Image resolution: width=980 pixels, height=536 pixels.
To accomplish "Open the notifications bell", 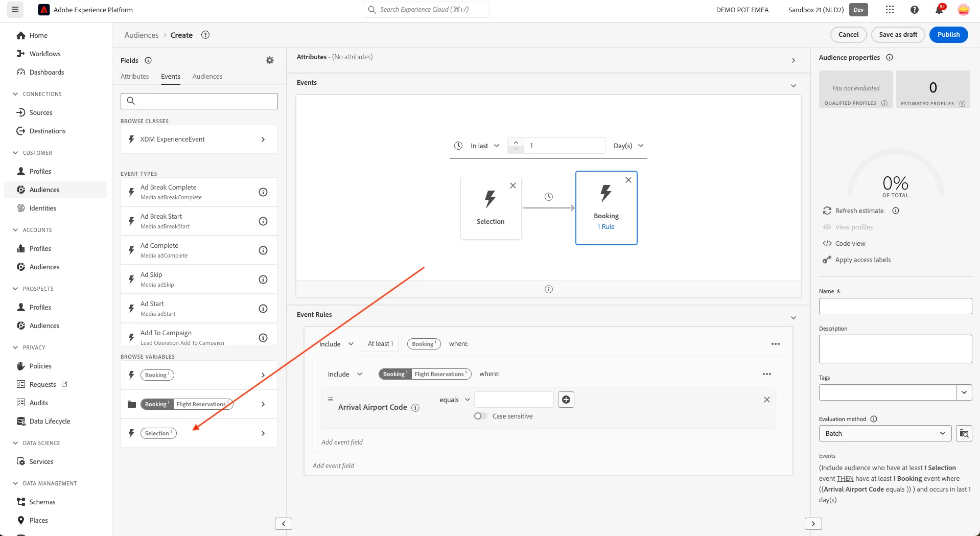I will [x=939, y=10].
